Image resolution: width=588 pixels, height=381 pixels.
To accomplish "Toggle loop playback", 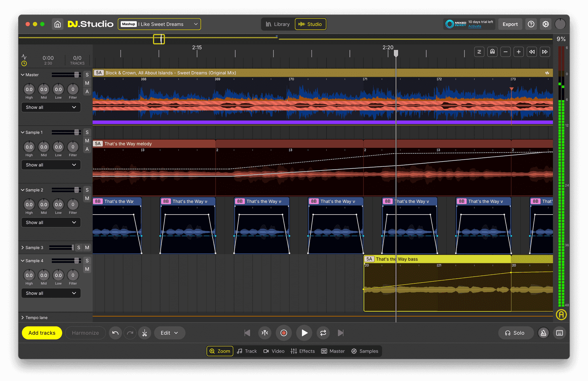I will point(323,333).
